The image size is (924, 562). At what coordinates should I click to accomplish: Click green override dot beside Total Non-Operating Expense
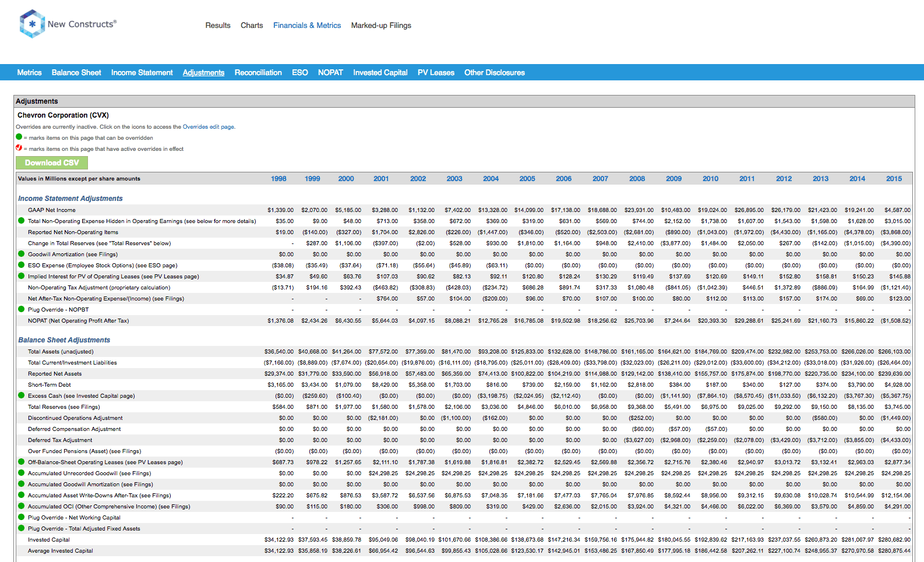click(22, 221)
